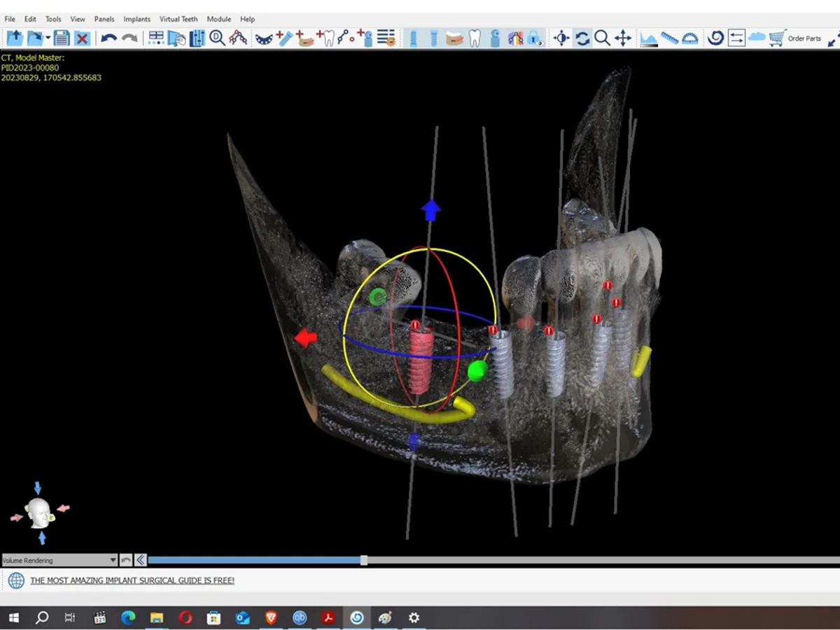840x630 pixels.
Task: Click the volume rendering slider handle
Action: pos(364,560)
